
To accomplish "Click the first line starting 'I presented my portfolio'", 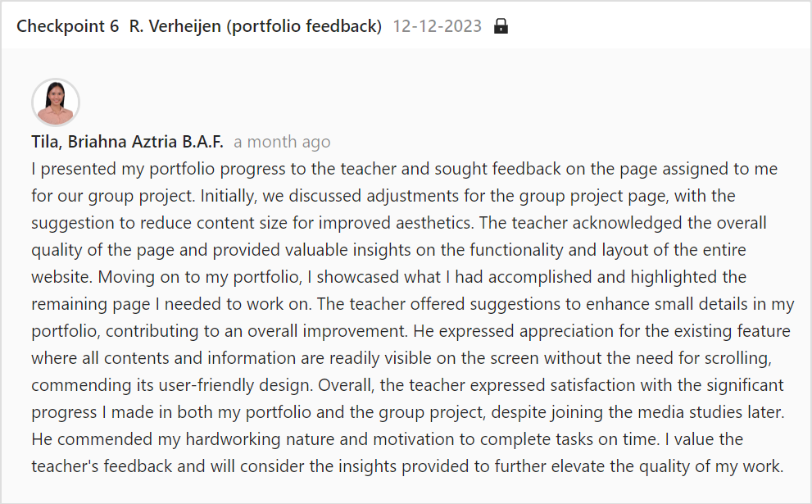I will [x=405, y=169].
